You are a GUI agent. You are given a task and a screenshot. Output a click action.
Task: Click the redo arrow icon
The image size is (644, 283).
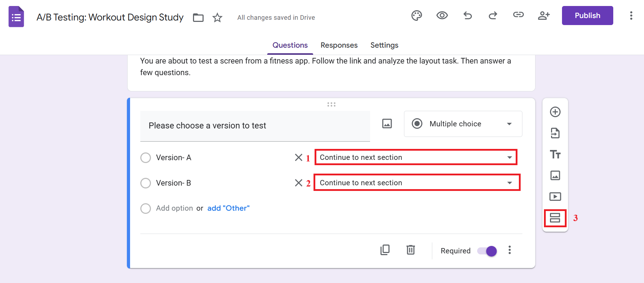pos(493,16)
